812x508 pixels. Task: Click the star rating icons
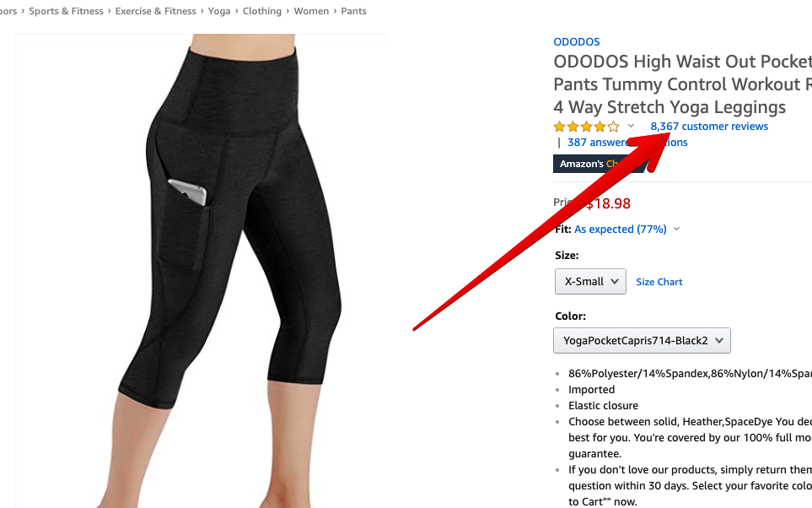pos(586,127)
